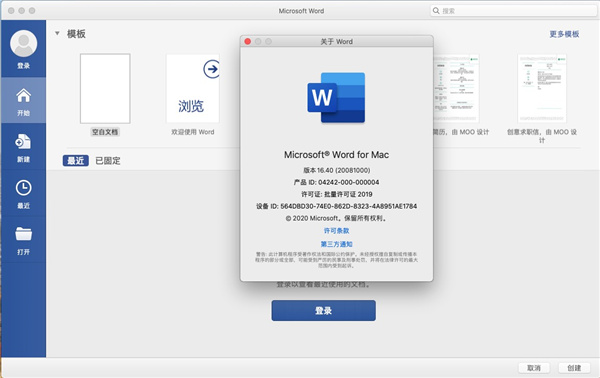This screenshot has width=600, height=378.
Task: Click the user avatar sign-in icon
Action: [23, 44]
